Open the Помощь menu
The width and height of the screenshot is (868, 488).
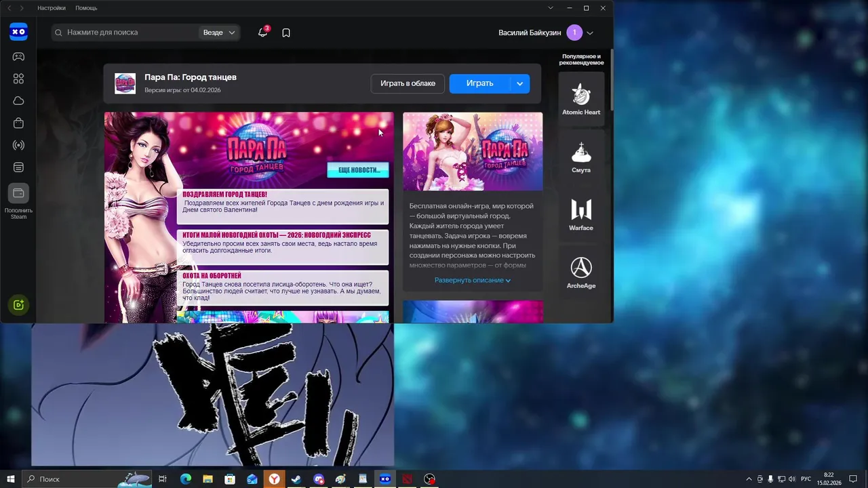pos(86,8)
